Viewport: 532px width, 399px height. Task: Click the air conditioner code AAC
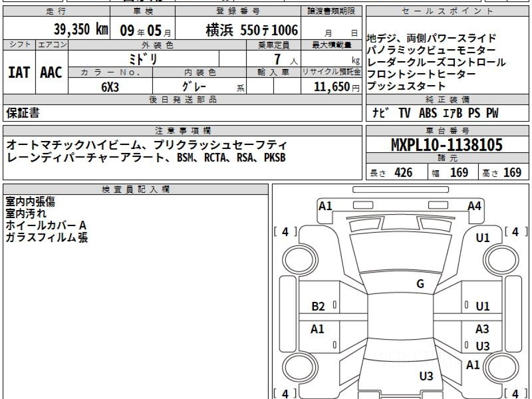[51, 73]
